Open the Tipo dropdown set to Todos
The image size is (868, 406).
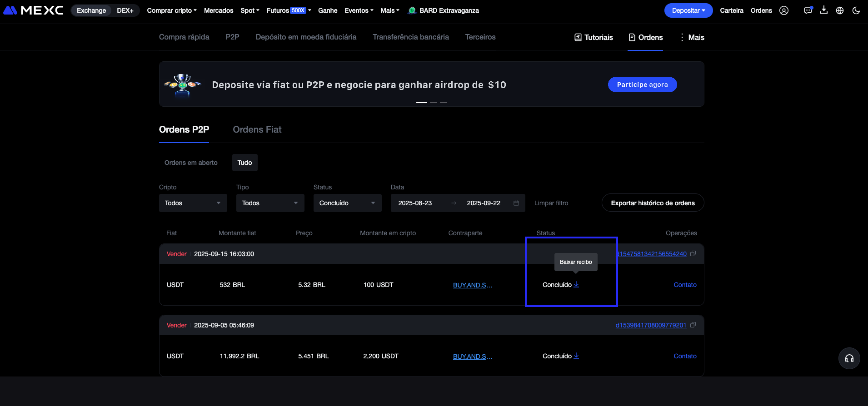pyautogui.click(x=270, y=203)
